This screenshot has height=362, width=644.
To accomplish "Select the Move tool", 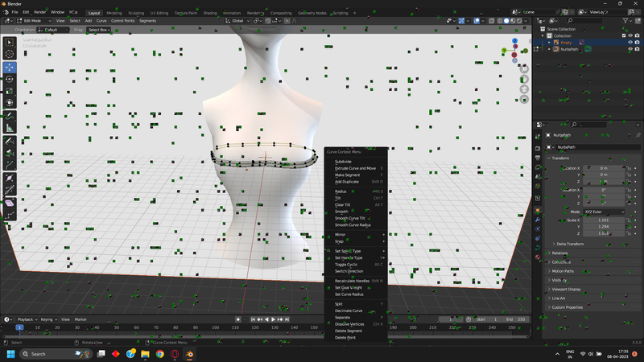I will 10,68.
